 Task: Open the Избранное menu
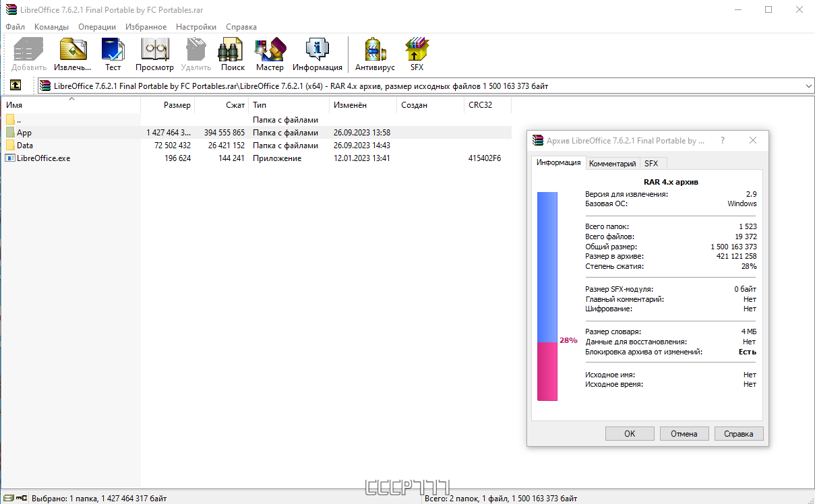(x=146, y=27)
